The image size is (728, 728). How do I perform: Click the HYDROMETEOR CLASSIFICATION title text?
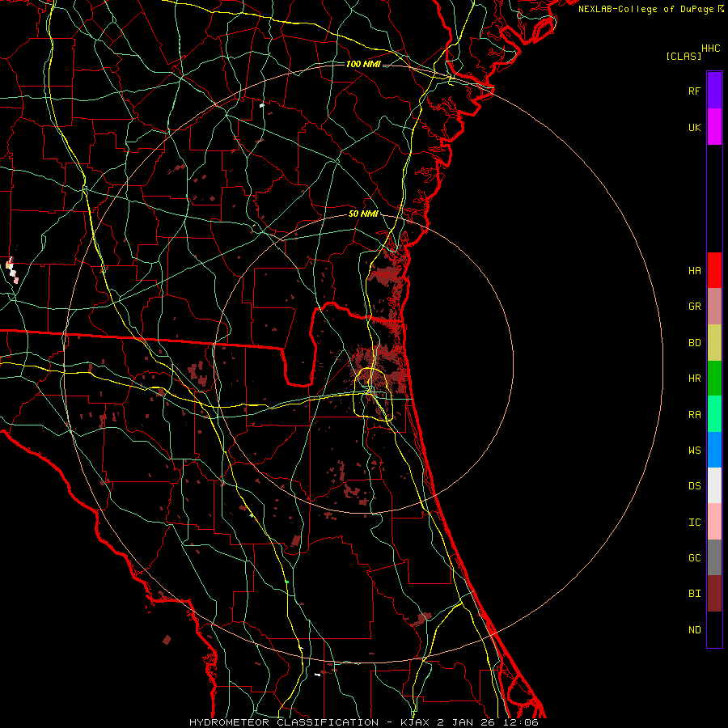coord(284,722)
